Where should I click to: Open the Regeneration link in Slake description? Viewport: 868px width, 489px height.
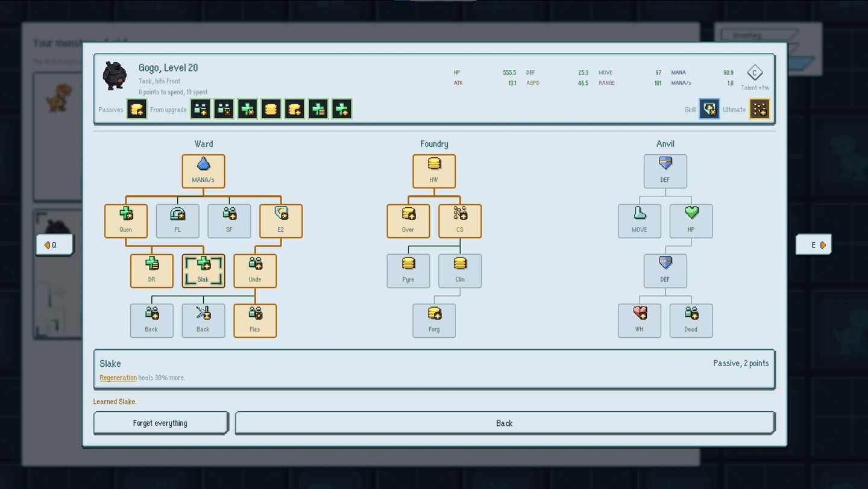point(118,378)
